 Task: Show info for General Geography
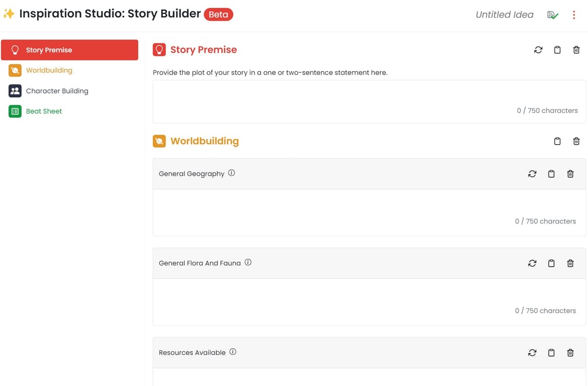[x=231, y=173]
